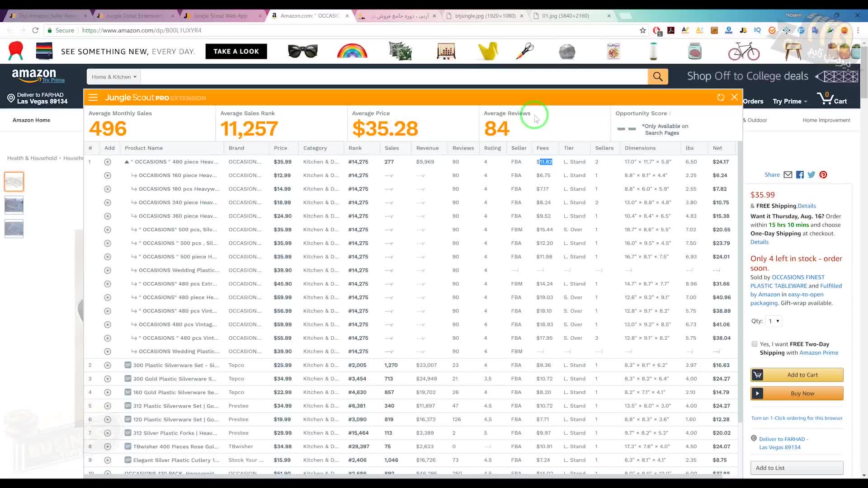
Task: Click the Amazon search magnifier button
Action: tap(658, 77)
